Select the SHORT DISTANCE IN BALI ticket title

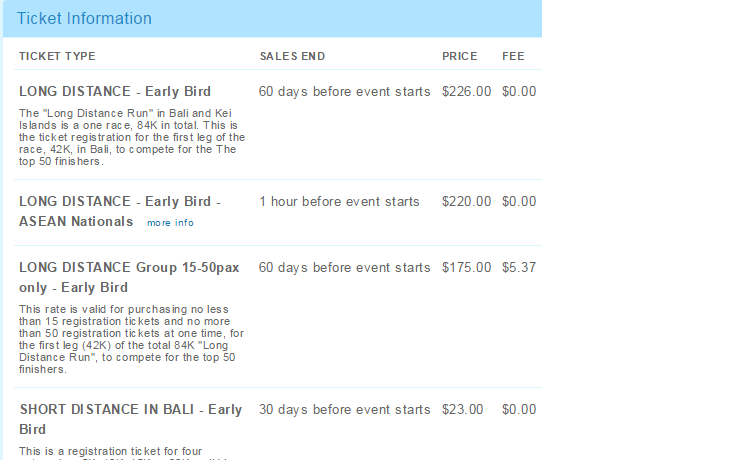130,419
